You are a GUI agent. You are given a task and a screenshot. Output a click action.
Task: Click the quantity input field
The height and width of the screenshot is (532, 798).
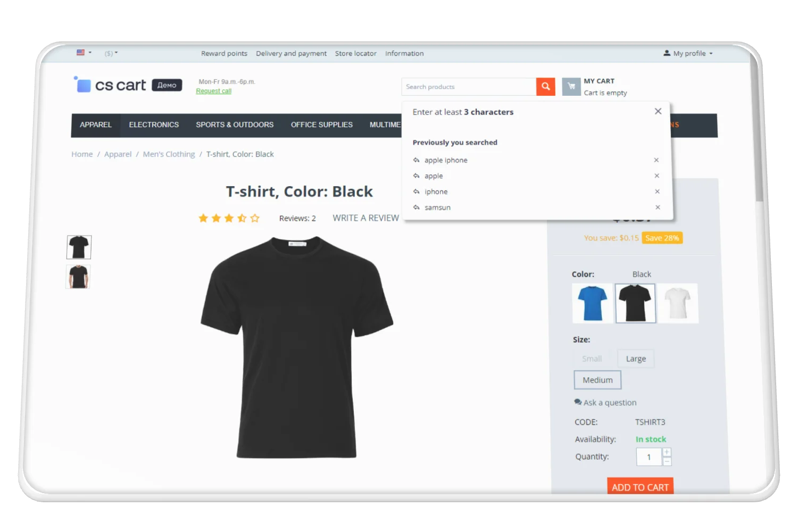tap(649, 457)
